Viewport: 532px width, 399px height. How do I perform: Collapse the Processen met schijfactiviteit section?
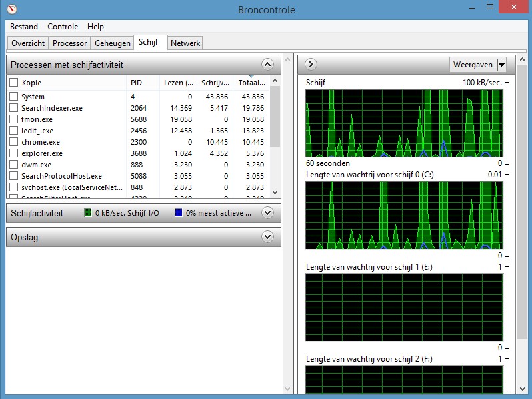[x=268, y=65]
